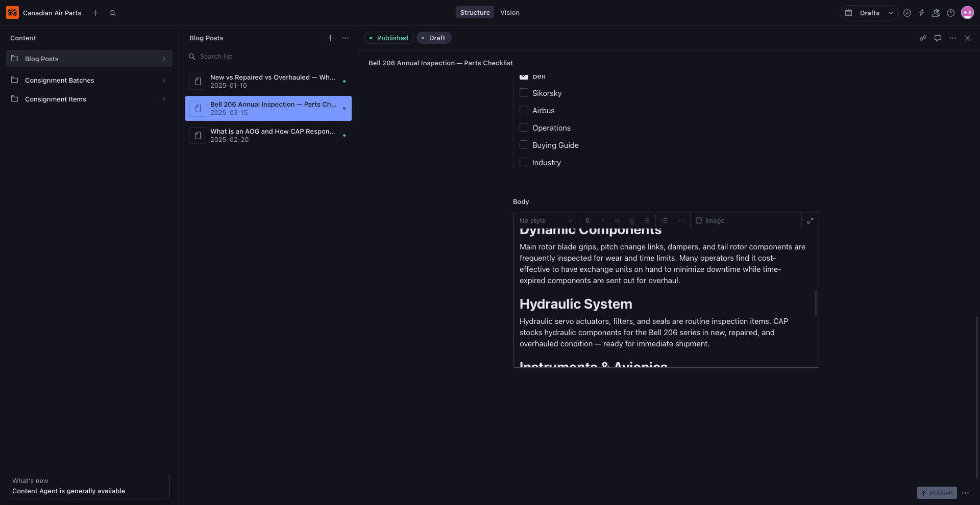Switch to the Structure tab
The height and width of the screenshot is (505, 980).
pyautogui.click(x=475, y=12)
